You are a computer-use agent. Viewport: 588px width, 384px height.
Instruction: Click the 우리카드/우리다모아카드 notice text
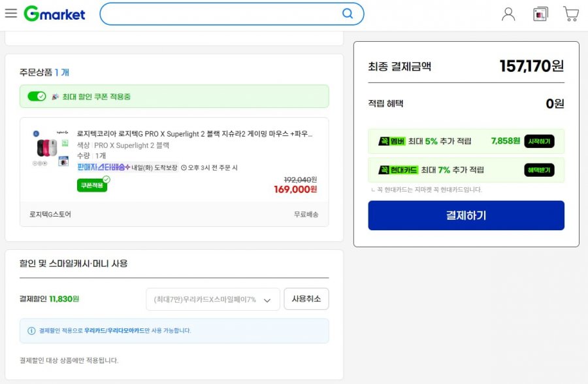point(114,330)
